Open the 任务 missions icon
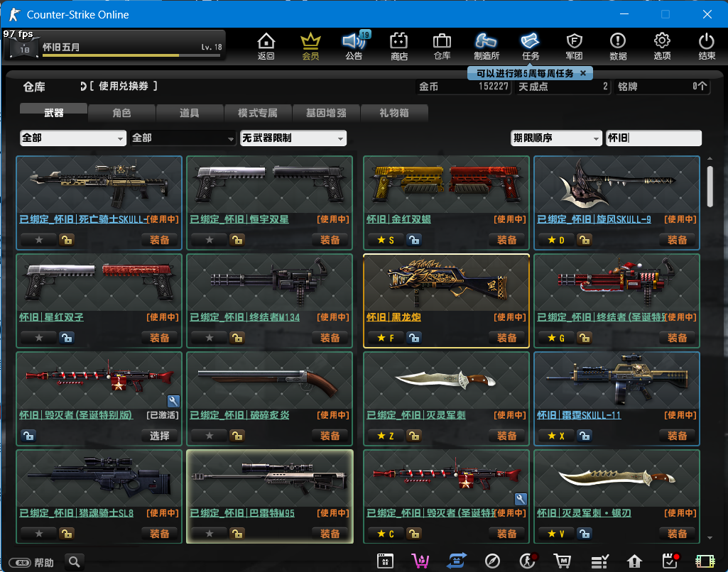Viewport: 728px width, 572px height. 531,46
